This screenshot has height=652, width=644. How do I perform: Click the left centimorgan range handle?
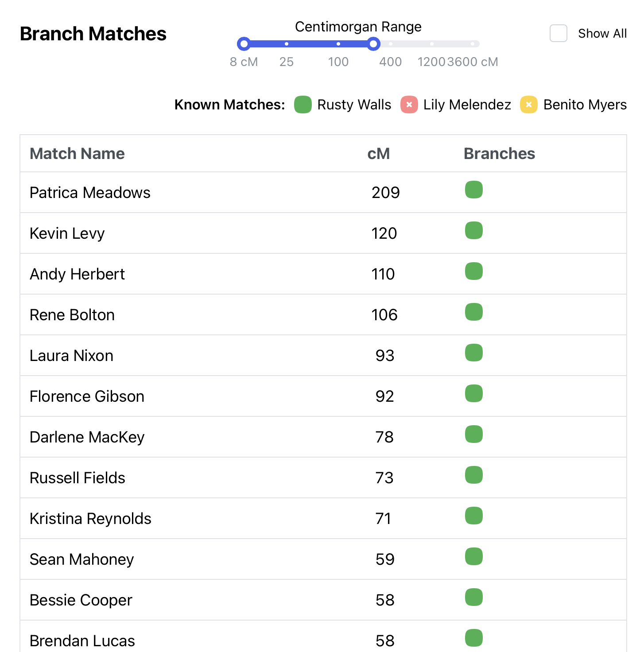(244, 44)
